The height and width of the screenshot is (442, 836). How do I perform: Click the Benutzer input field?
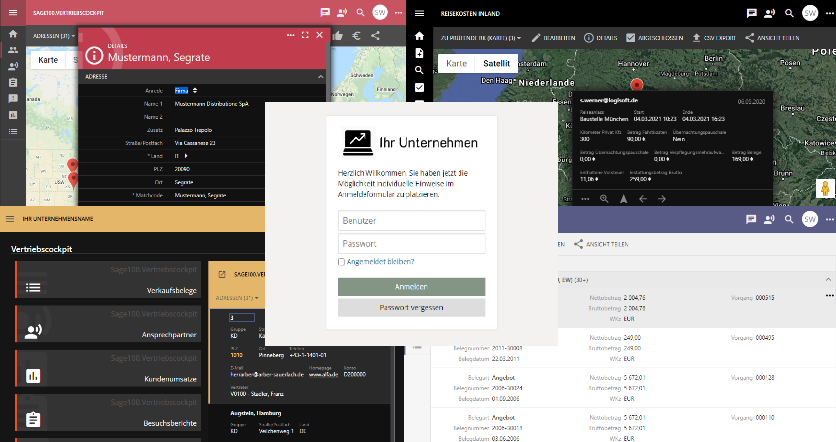click(x=411, y=221)
